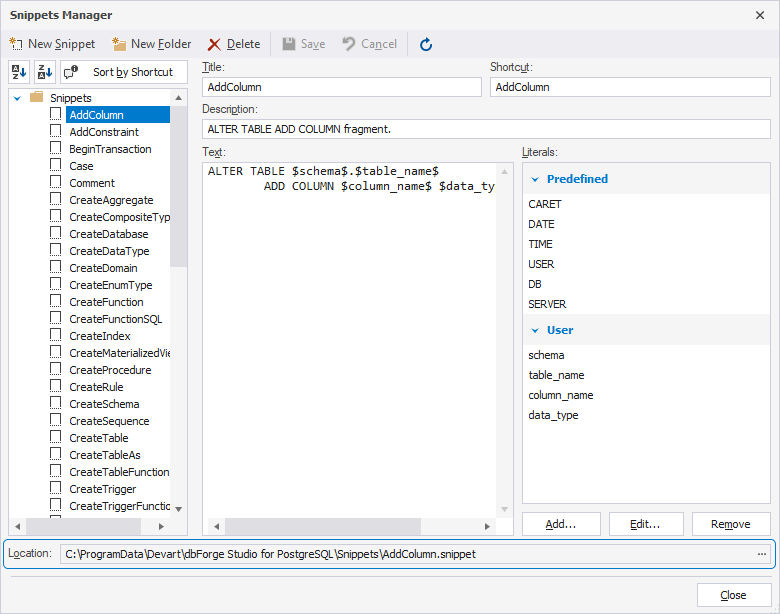
Task: Select the Case snippet
Action: pyautogui.click(x=81, y=166)
